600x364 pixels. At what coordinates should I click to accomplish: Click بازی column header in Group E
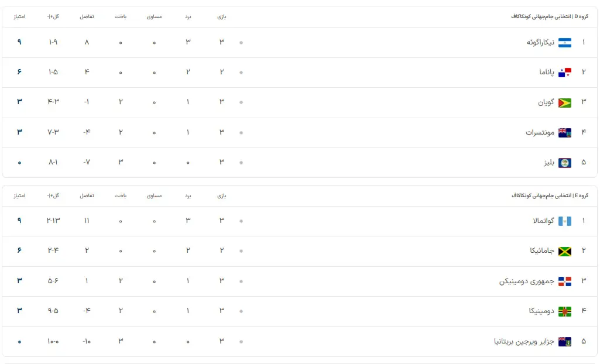point(222,196)
